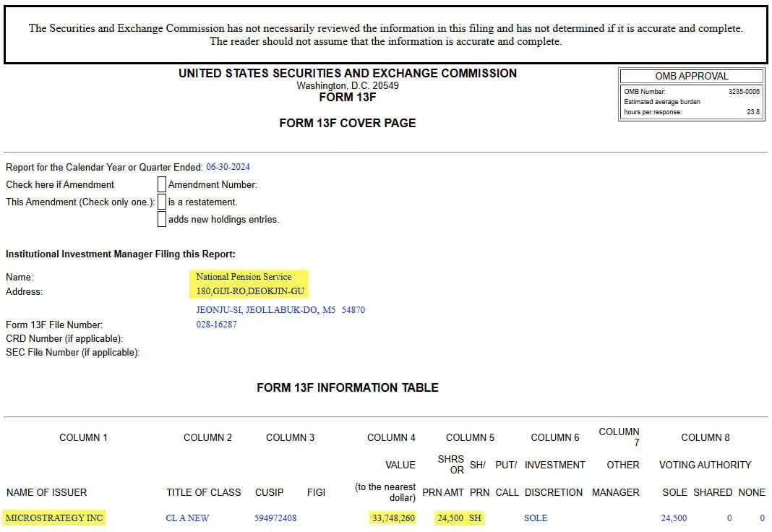Click the report date 06-30-2024
The width and height of the screenshot is (772, 532).
[x=228, y=167]
